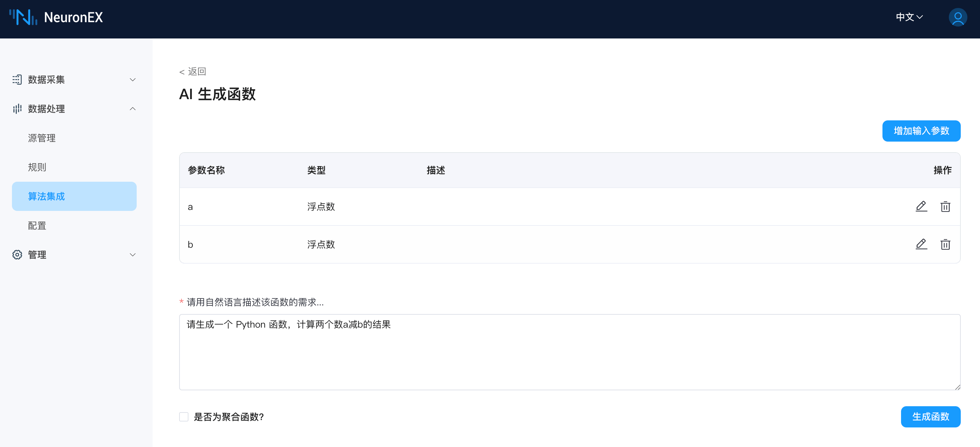
Task: Click the NeuronEX logo icon
Action: [23, 17]
